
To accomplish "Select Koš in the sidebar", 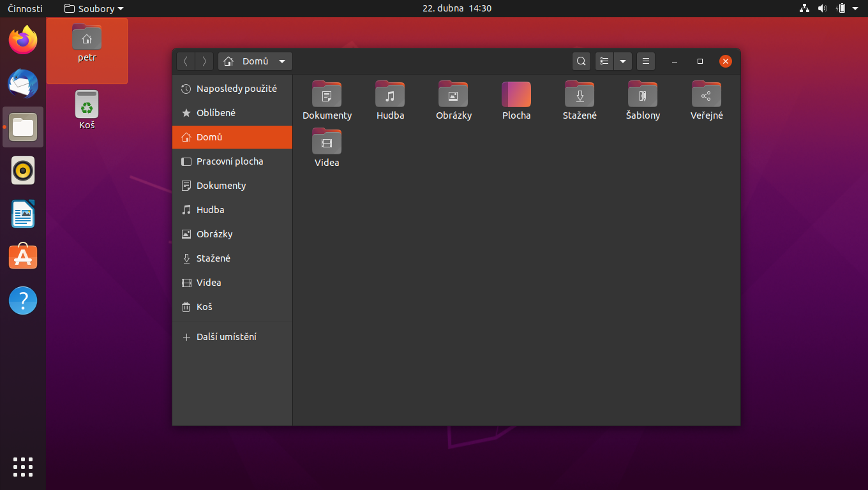I will pos(232,307).
